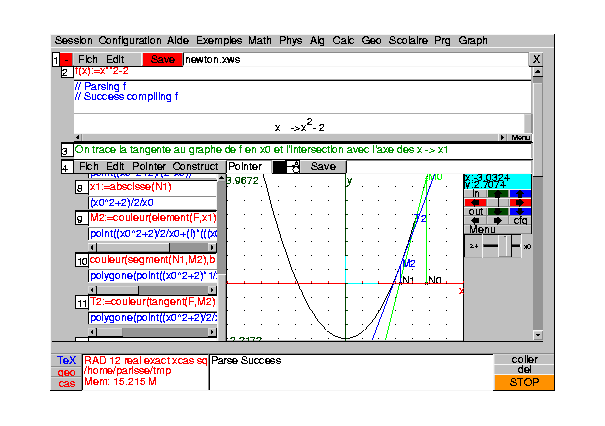Screen dimensions: 605x426
Task: Open the graph 'cfg' settings button
Action: pyautogui.click(x=520, y=220)
